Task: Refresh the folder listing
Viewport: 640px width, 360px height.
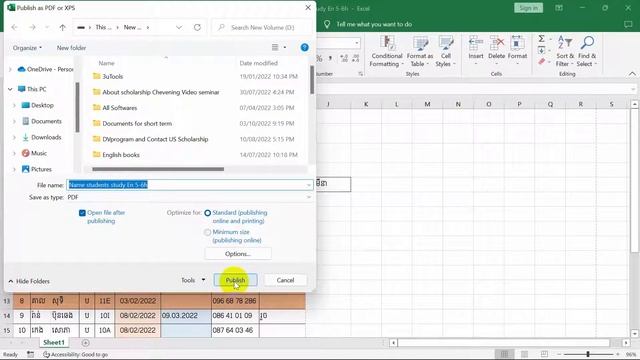Action: click(197, 27)
